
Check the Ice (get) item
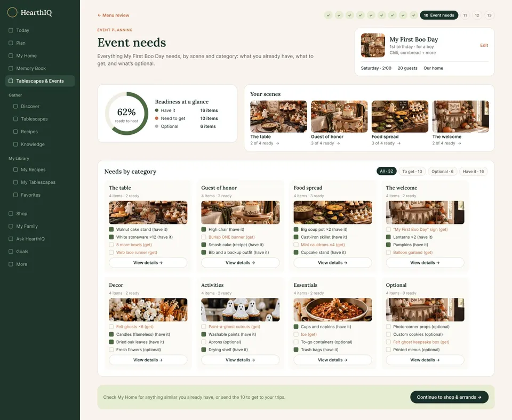tap(296, 335)
